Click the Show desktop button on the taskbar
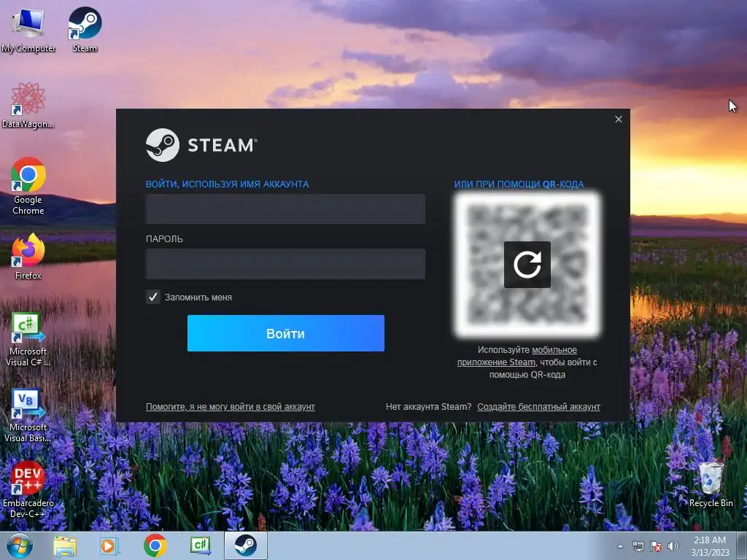 pos(743,546)
